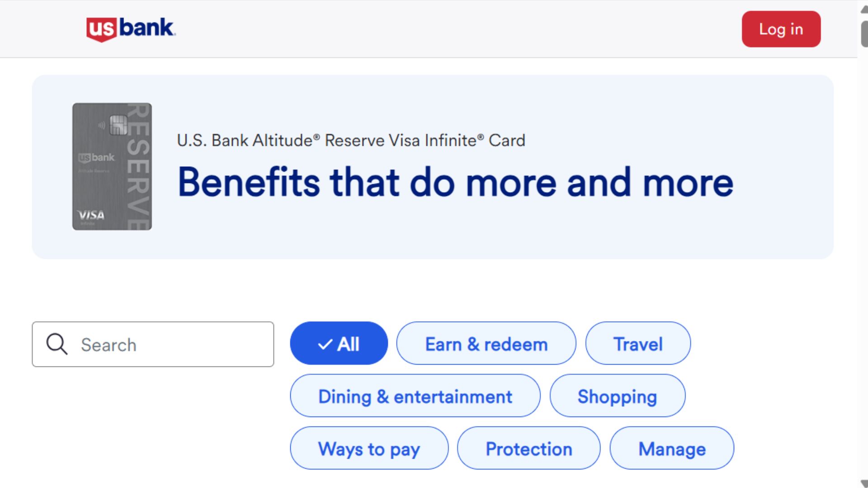868x488 pixels.
Task: Click the magnifying glass search icon
Action: tap(57, 344)
